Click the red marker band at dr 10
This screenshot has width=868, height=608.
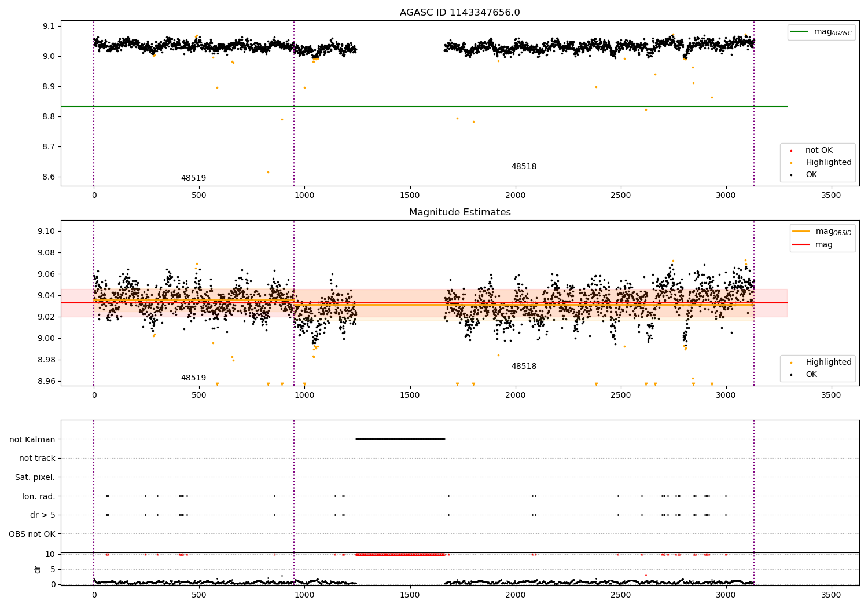click(x=400, y=554)
